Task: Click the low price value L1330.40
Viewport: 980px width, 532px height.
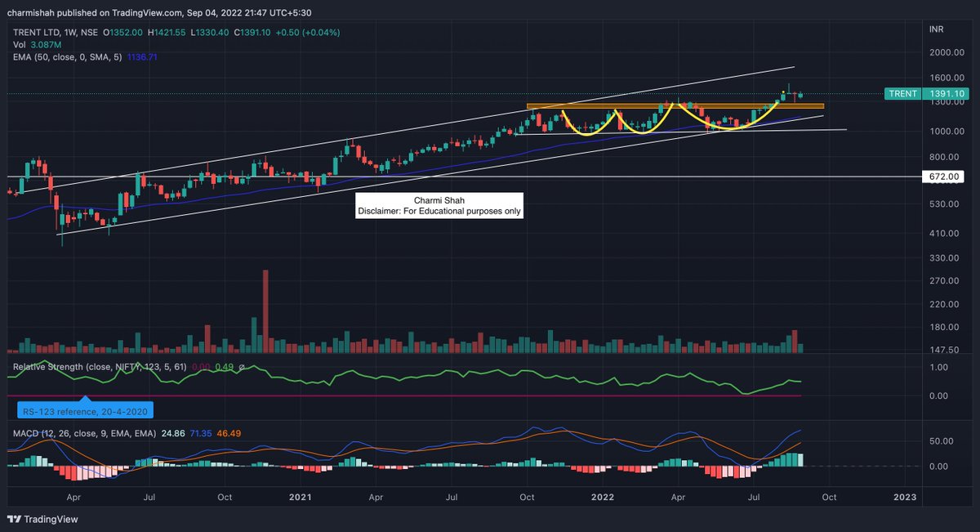Action: 211,32
